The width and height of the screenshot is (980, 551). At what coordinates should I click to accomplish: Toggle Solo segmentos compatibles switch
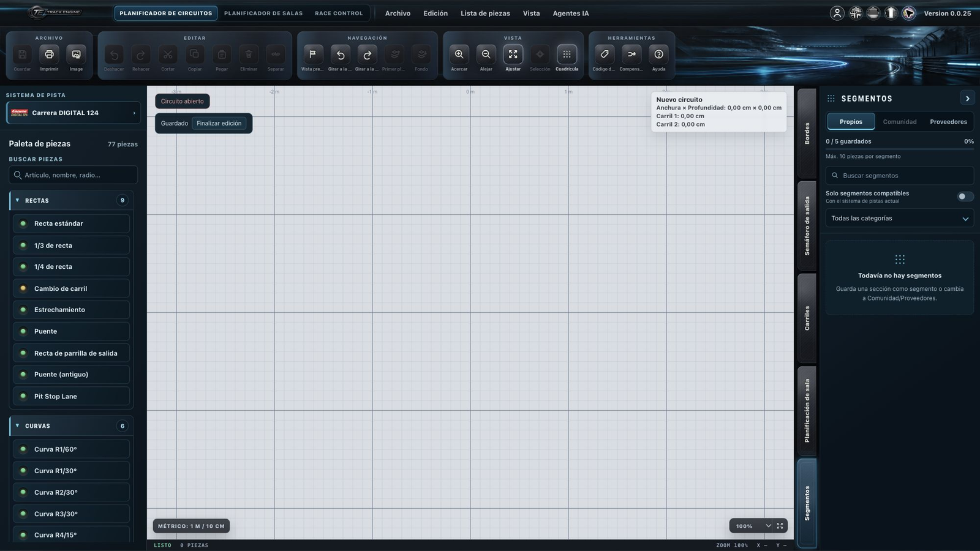pos(965,197)
